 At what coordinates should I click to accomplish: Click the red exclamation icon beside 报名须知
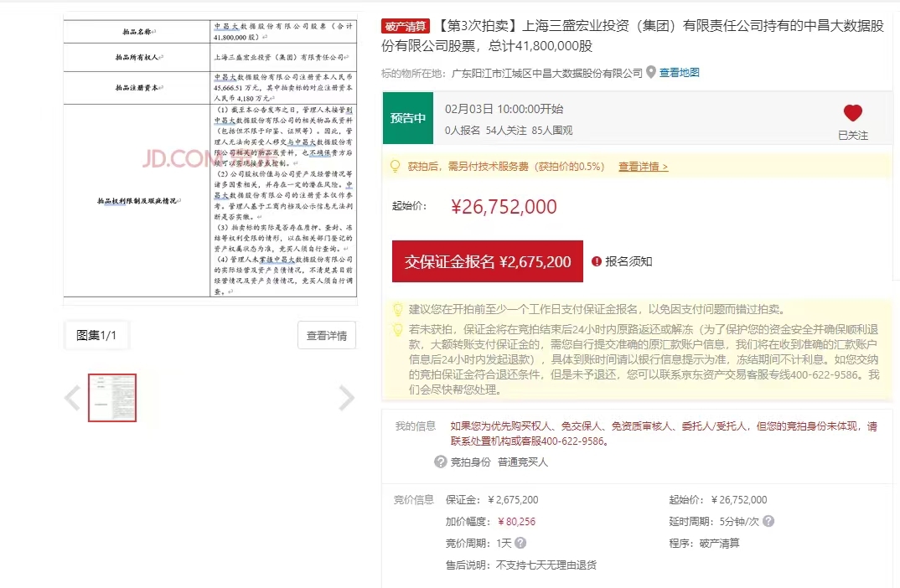597,261
